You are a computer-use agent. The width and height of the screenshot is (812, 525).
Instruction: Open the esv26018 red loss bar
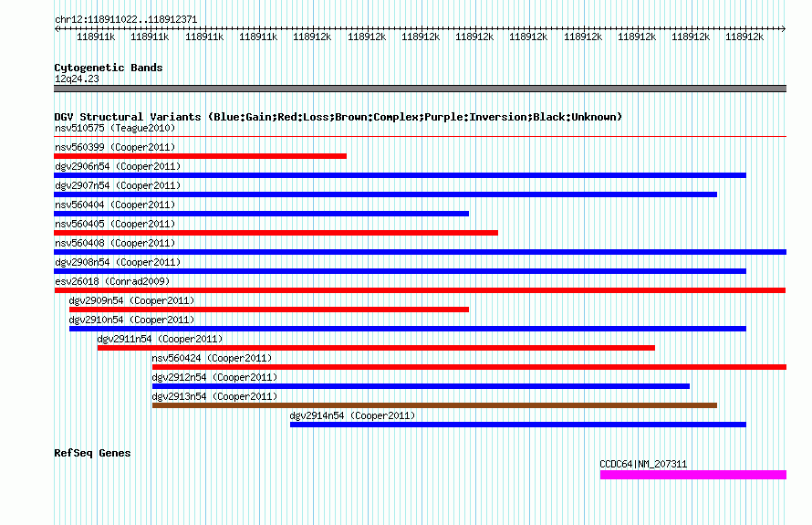click(420, 290)
